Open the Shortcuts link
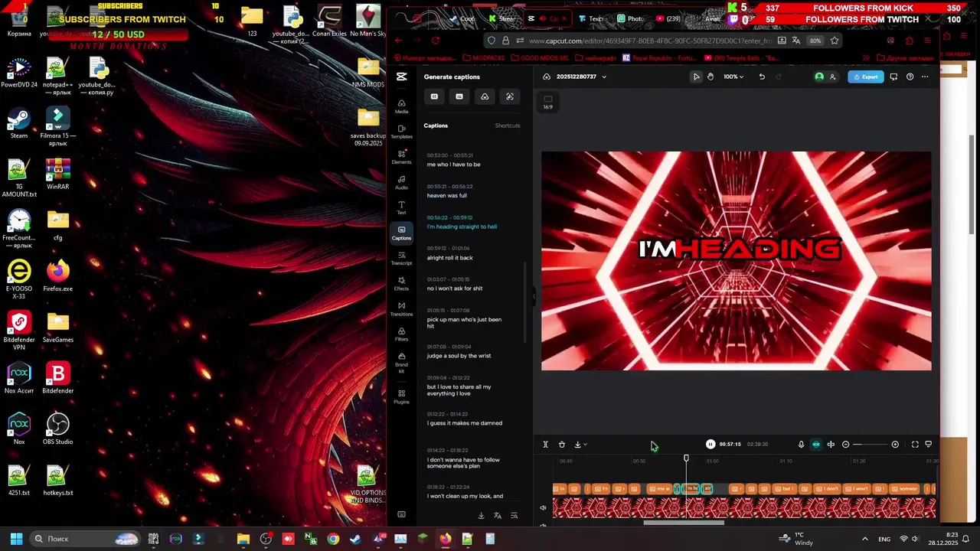Screen dimensions: 980x551 coord(508,126)
